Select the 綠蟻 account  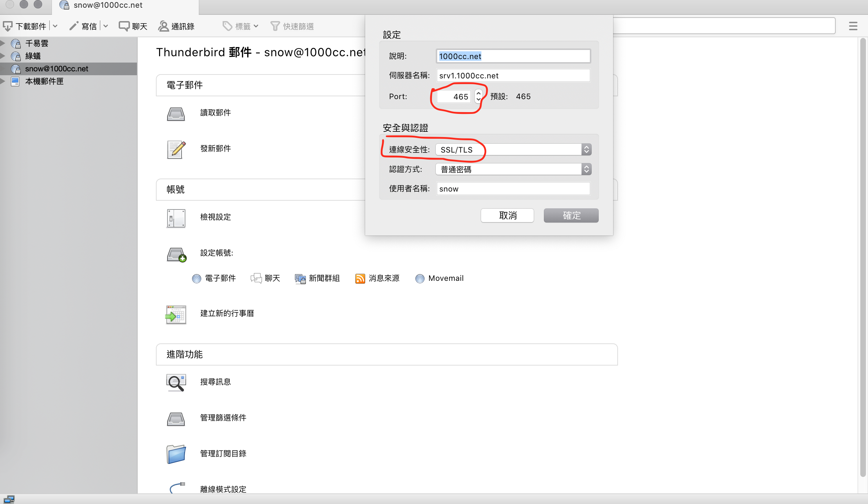[x=33, y=56]
